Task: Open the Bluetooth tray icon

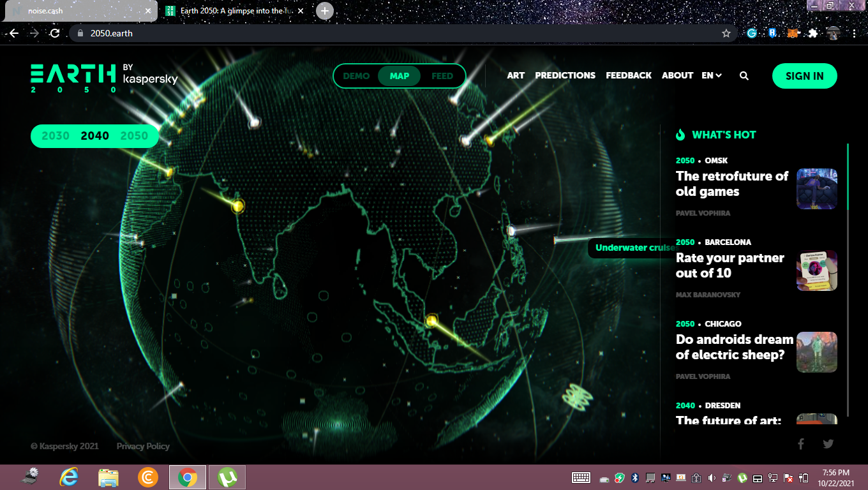Action: [x=635, y=477]
